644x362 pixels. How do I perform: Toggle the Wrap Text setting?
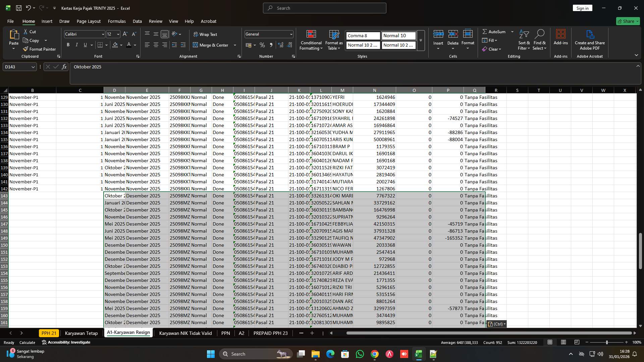click(206, 34)
